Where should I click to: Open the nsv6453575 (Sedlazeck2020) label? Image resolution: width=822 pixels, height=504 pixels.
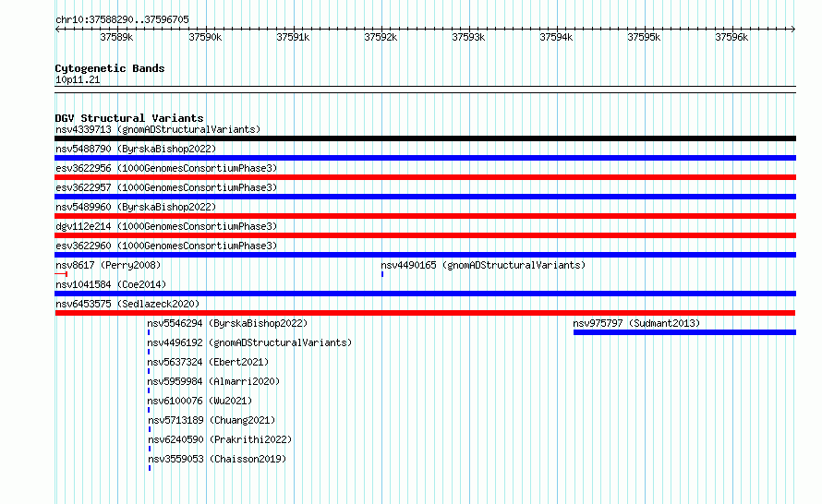coord(127,304)
